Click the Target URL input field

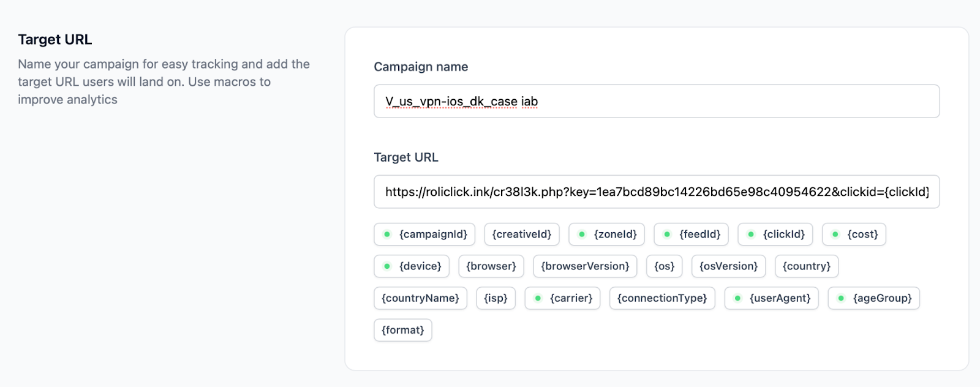tap(656, 192)
